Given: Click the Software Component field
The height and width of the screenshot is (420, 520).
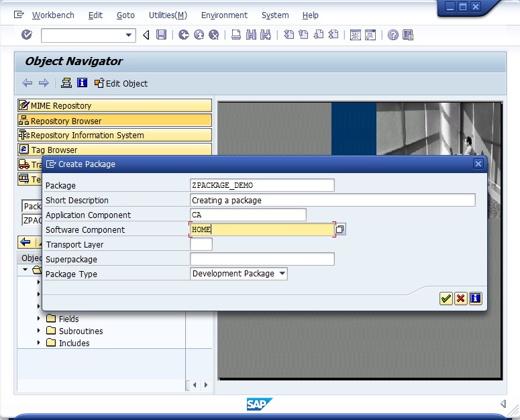Looking at the screenshot, I should 262,229.
